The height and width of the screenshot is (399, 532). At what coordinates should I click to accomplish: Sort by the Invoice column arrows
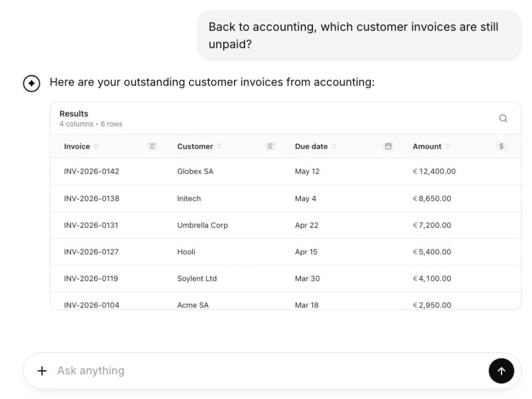[96, 146]
